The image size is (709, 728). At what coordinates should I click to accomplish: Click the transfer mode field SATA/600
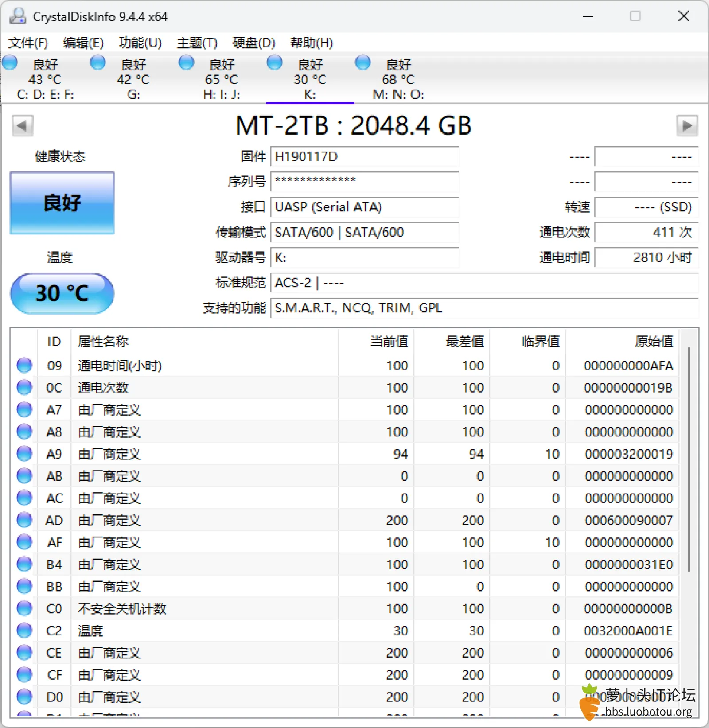click(x=364, y=232)
